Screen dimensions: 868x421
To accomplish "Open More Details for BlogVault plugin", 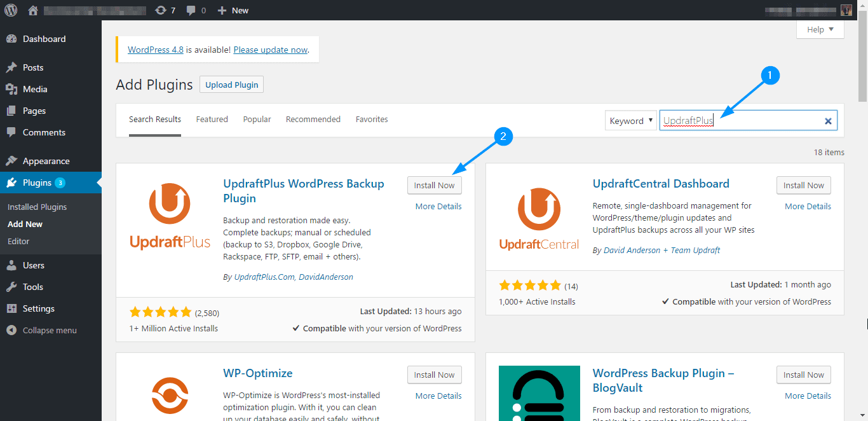I will click(x=808, y=396).
